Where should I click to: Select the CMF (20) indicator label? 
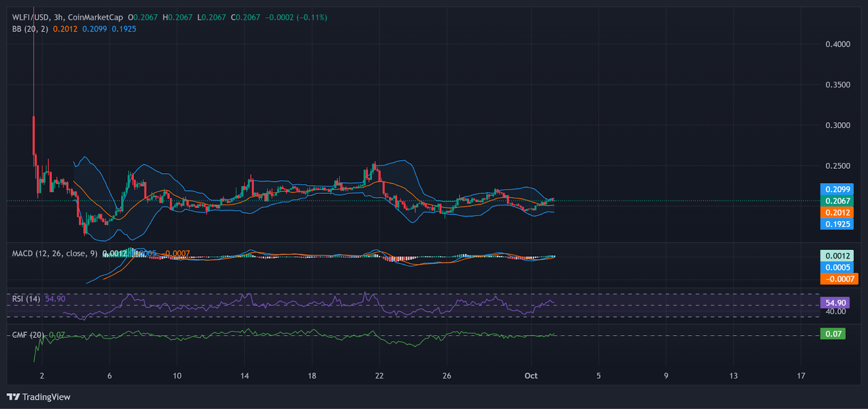tap(28, 335)
